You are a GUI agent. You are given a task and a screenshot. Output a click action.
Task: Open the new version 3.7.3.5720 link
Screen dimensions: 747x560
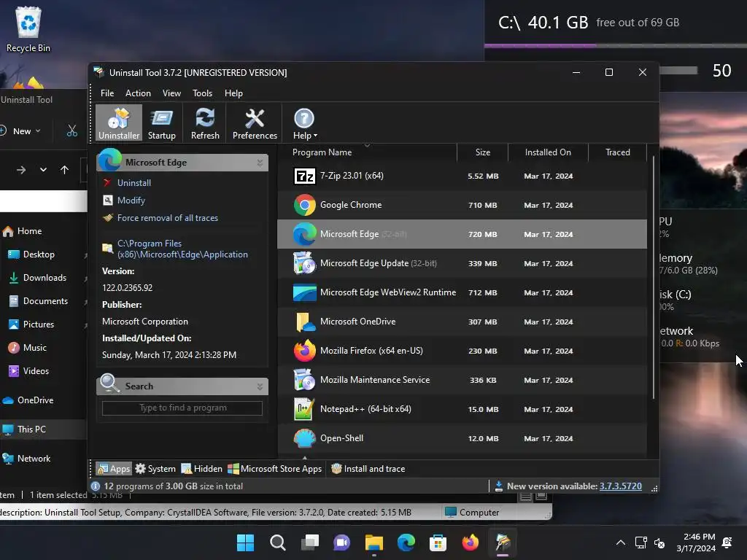click(x=620, y=486)
